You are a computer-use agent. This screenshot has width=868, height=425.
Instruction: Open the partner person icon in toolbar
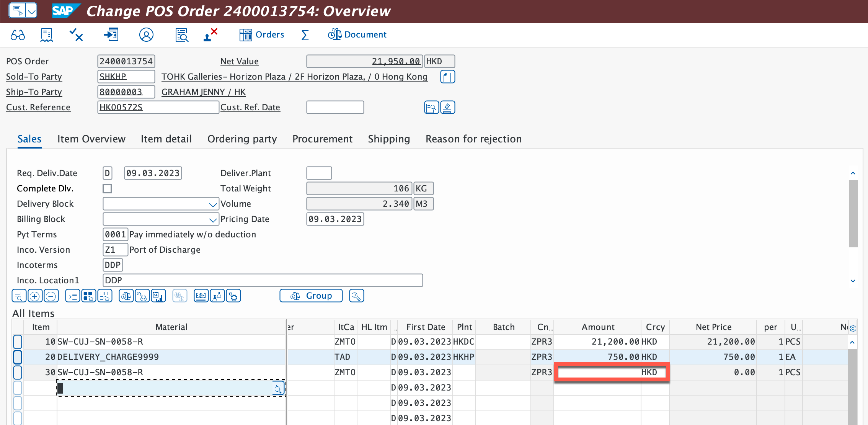pos(146,35)
